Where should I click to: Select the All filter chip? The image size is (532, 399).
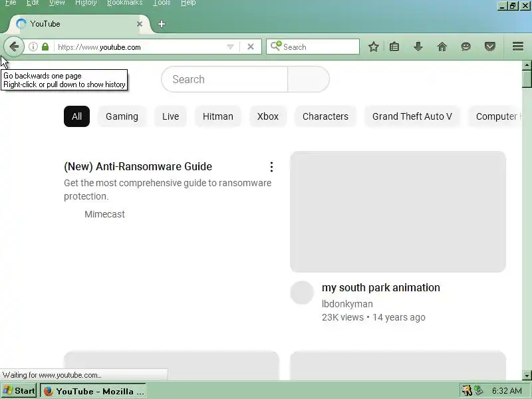click(76, 116)
